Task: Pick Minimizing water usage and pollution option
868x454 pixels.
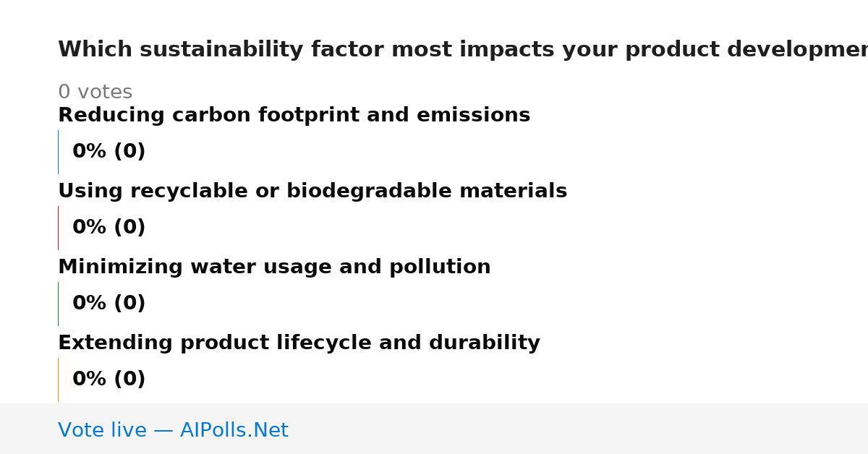Action: click(x=274, y=267)
